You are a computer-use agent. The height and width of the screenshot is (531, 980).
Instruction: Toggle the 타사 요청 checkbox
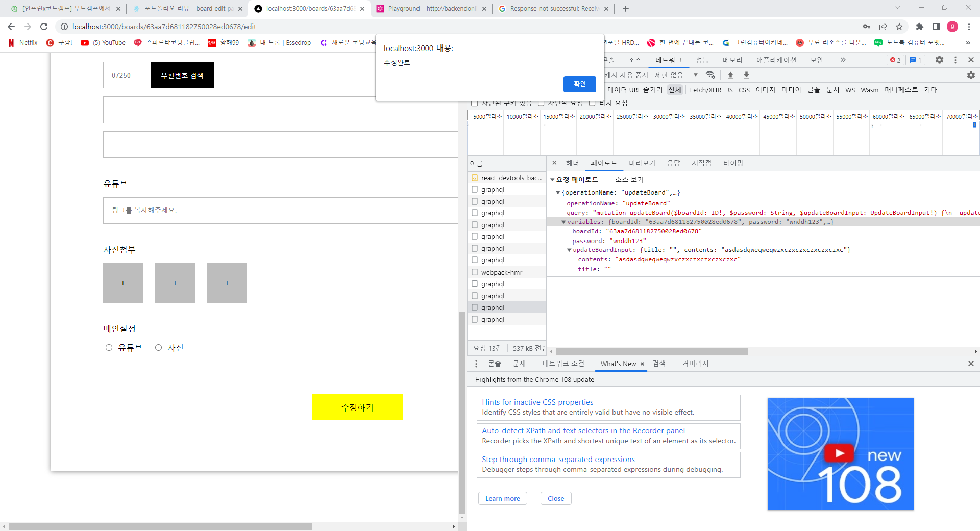point(592,103)
